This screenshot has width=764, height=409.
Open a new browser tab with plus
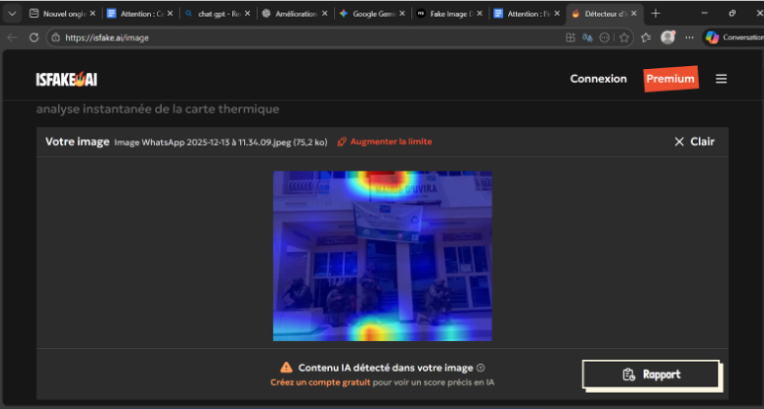pyautogui.click(x=656, y=13)
